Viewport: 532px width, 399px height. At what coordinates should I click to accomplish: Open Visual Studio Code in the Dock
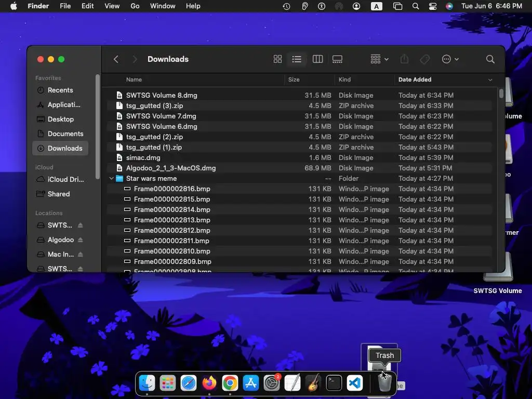point(354,383)
